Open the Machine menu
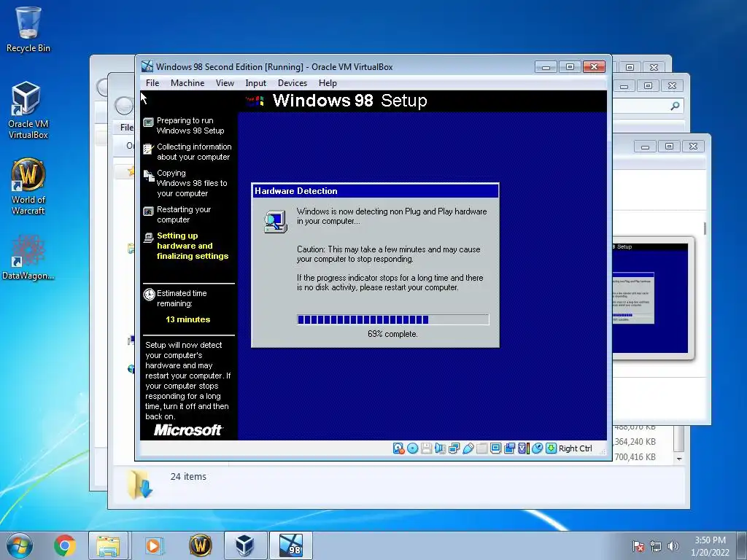The image size is (747, 560). (187, 83)
